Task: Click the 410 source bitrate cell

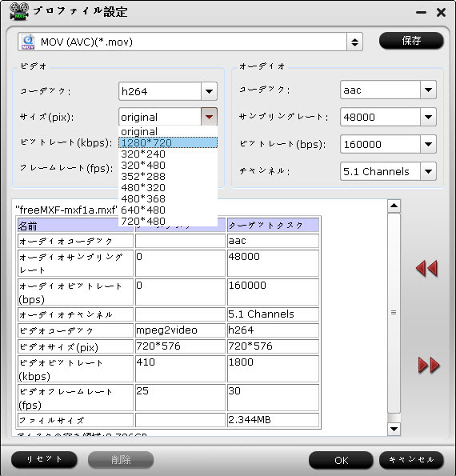Action: click(x=180, y=369)
